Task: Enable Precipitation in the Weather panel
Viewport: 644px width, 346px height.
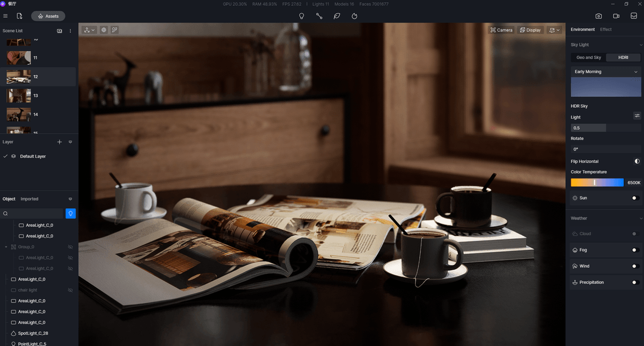Action: click(x=635, y=282)
